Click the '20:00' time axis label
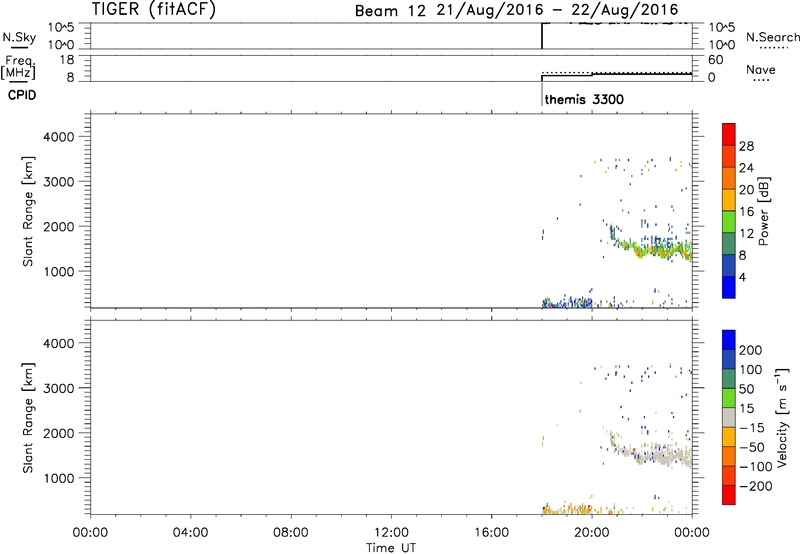The width and height of the screenshot is (800, 554). click(592, 533)
